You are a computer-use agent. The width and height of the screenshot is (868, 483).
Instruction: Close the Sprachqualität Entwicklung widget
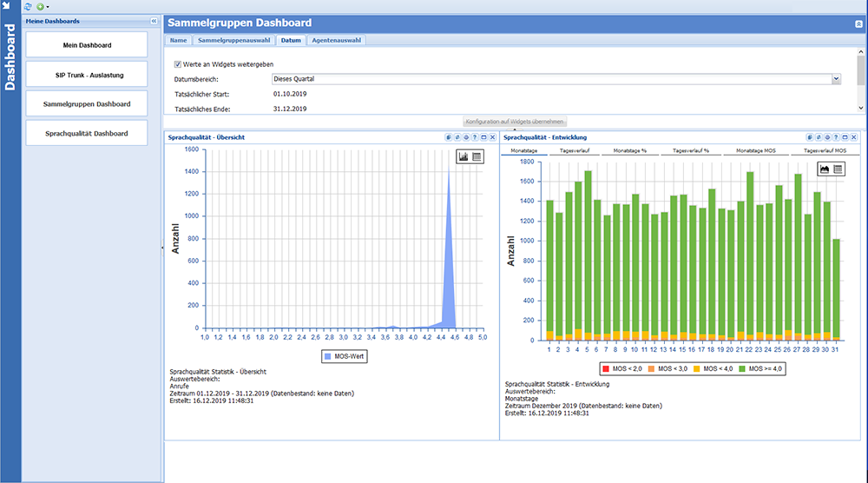[x=854, y=137]
